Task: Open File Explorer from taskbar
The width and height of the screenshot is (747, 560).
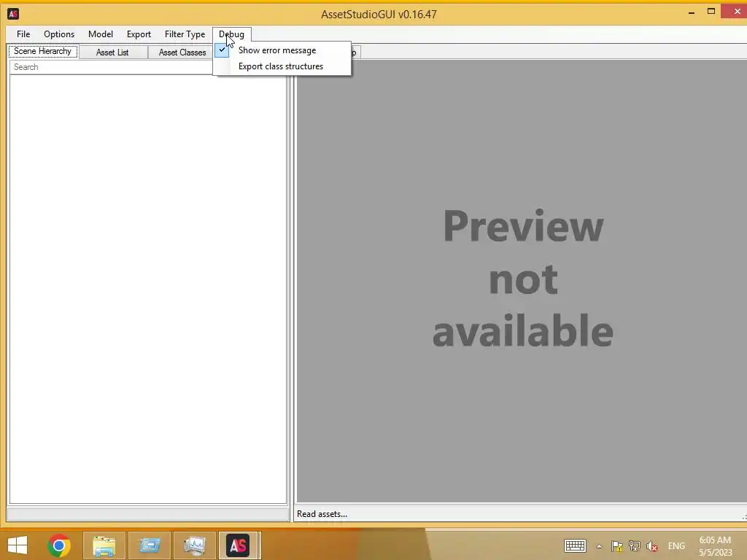Action: [x=104, y=545]
